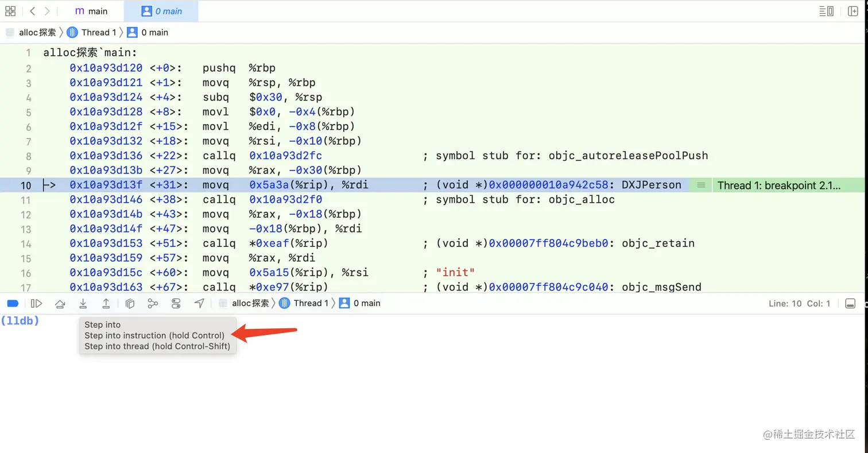The height and width of the screenshot is (453, 868).
Task: Open Environment Overrides settings
Action: 176,303
